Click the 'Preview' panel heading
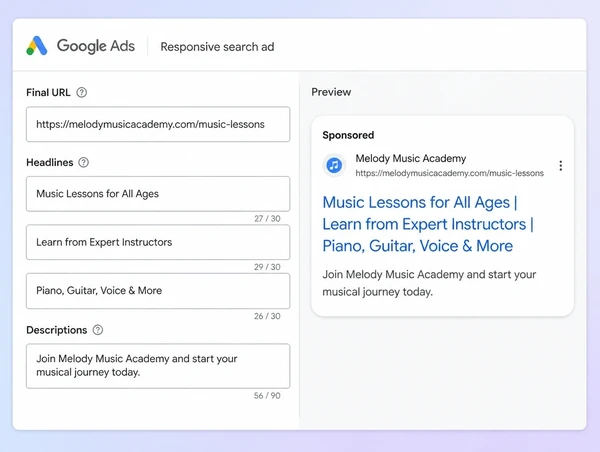 (x=331, y=92)
